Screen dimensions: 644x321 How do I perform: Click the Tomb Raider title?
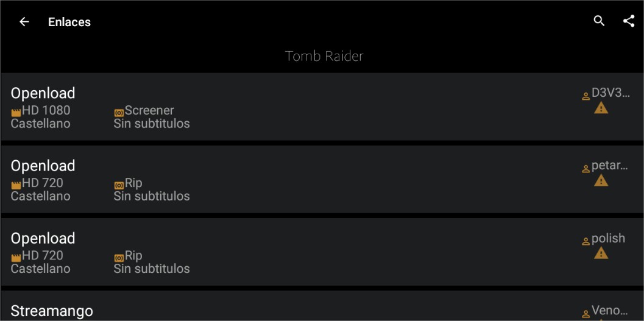point(324,56)
